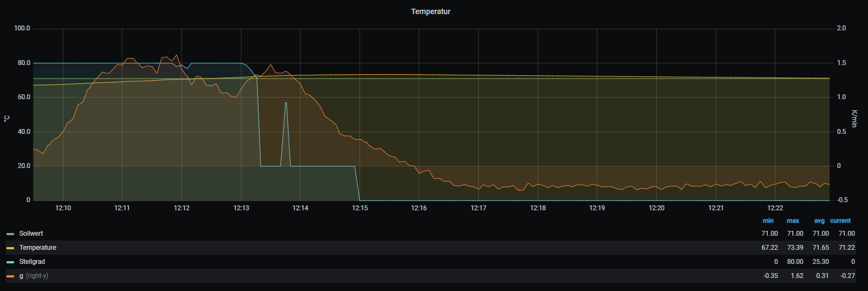
Task: Click the yellow Temperature color swatch
Action: pos(10,248)
